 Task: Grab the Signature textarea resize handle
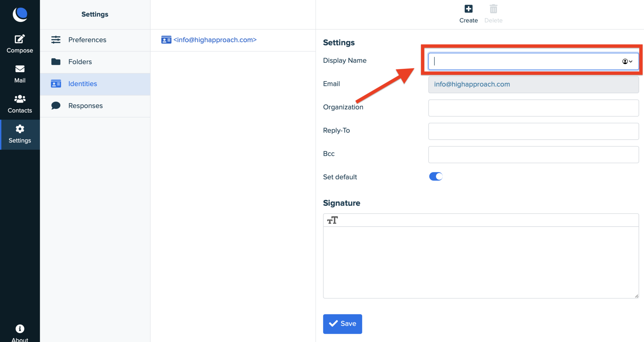click(x=636, y=296)
